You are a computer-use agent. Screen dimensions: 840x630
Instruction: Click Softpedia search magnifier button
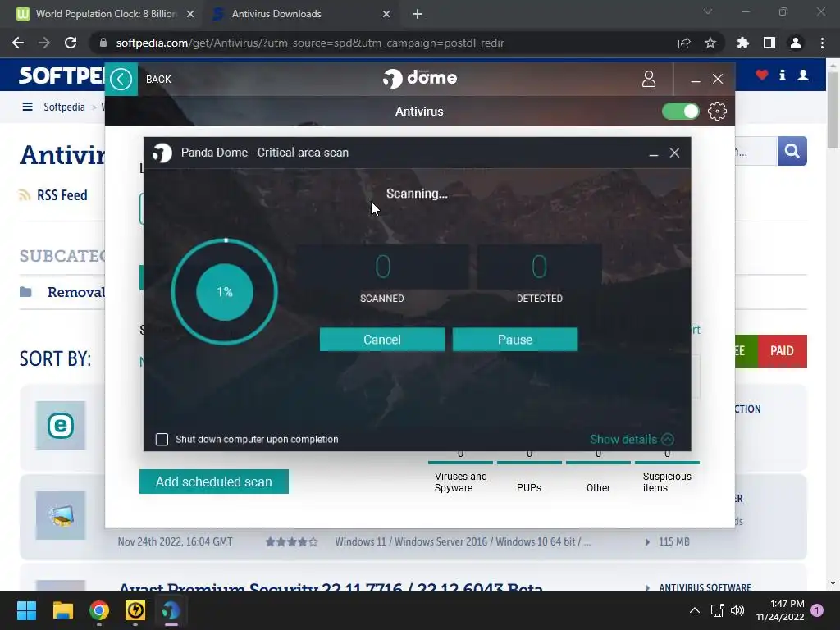point(792,151)
